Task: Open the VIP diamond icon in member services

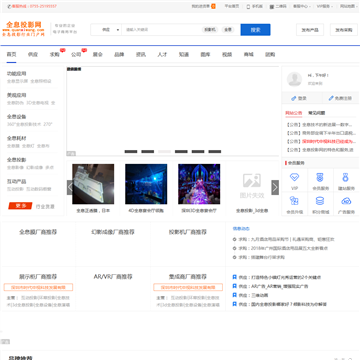Action: tap(294, 177)
